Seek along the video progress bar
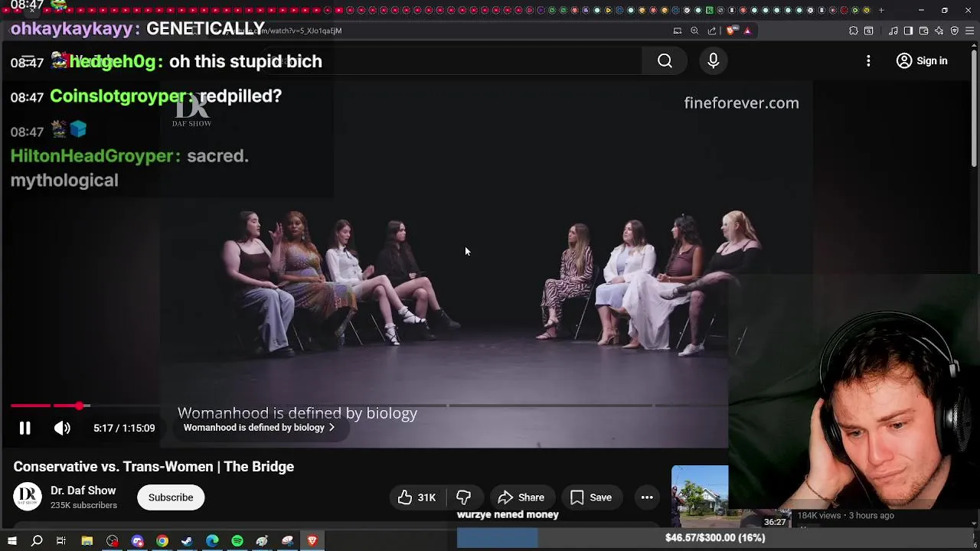Image resolution: width=980 pixels, height=551 pixels. (367, 406)
